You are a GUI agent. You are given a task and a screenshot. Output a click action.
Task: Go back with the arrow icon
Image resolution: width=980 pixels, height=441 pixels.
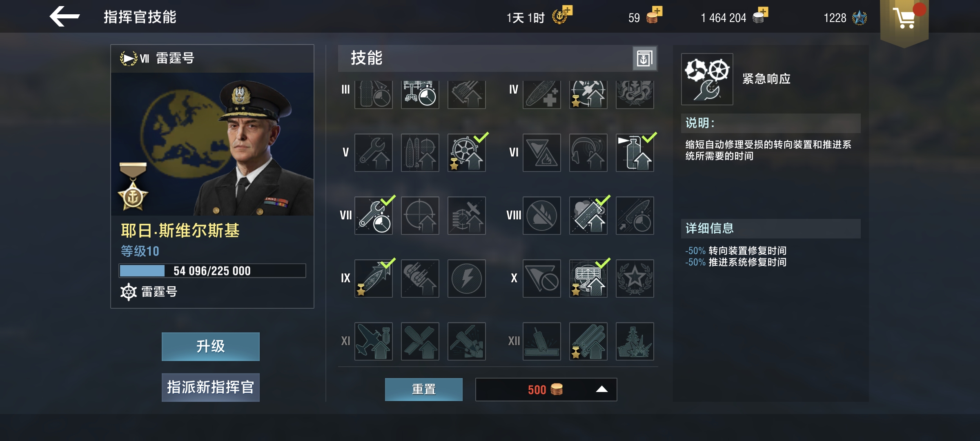tap(64, 16)
